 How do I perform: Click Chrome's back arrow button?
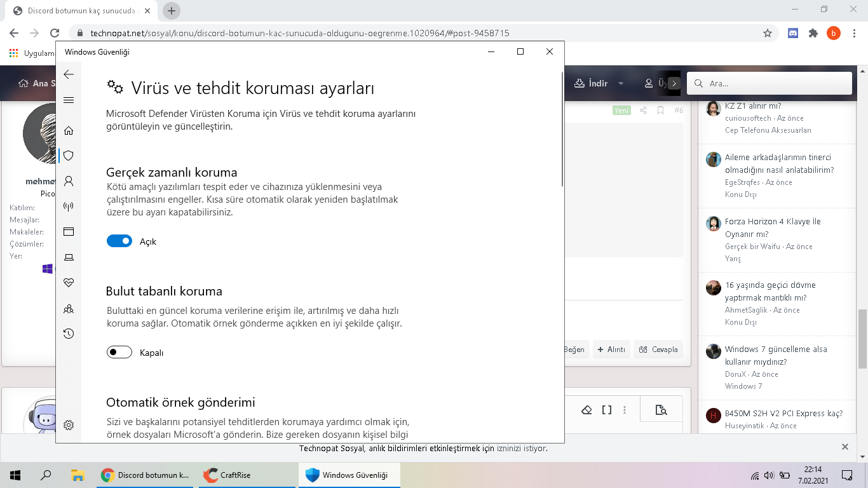click(x=14, y=33)
